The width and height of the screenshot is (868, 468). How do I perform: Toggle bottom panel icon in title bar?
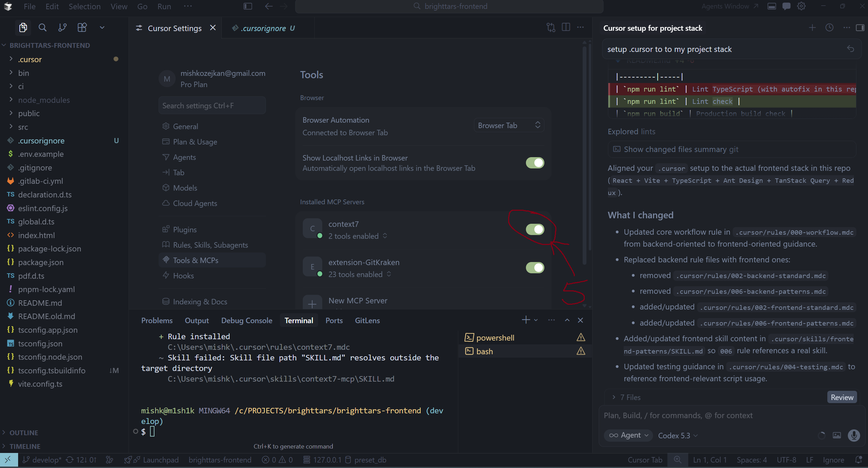(772, 6)
